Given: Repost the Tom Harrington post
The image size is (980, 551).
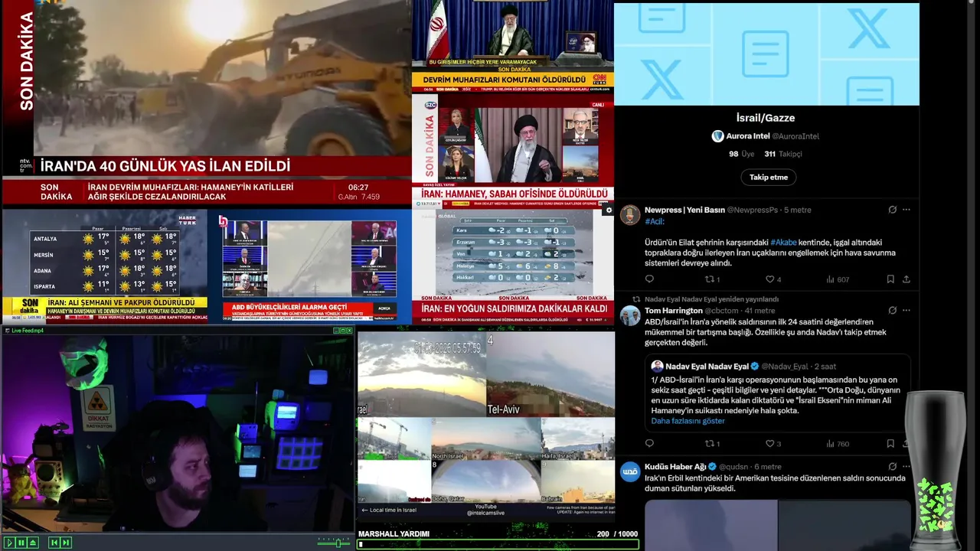Looking at the screenshot, I should coord(712,443).
